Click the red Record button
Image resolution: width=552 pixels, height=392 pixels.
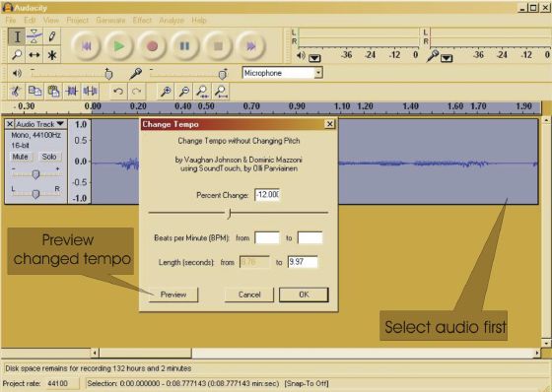[152, 46]
